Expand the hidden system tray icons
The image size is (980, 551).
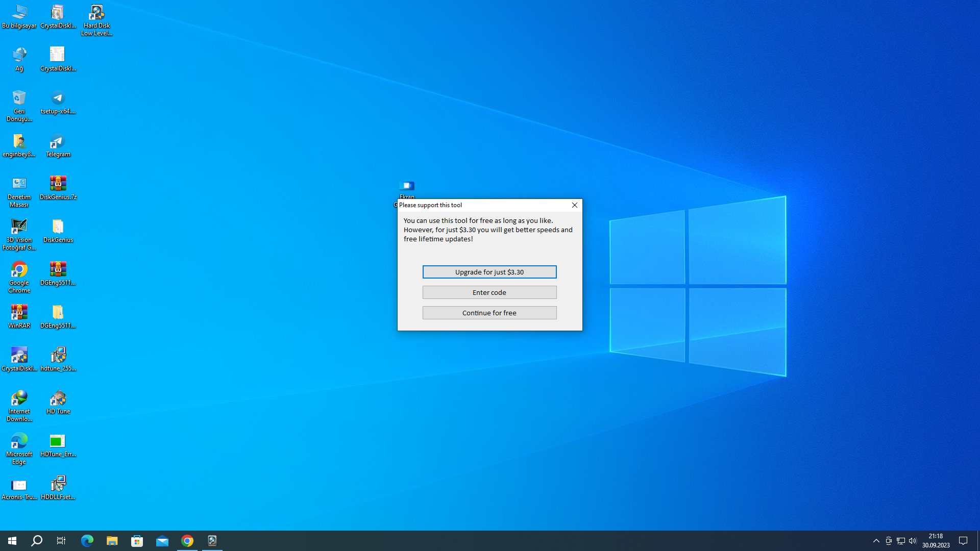point(876,541)
